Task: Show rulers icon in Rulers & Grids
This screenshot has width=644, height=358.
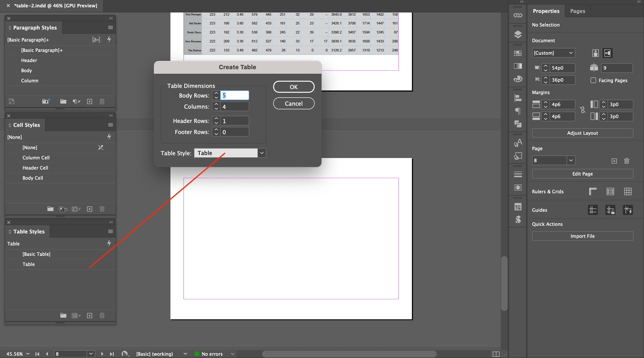Action: click(592, 191)
